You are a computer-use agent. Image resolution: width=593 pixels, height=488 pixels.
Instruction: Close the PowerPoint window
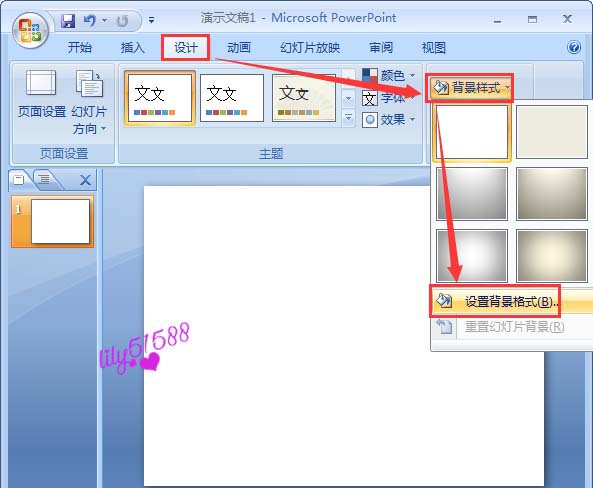click(567, 19)
